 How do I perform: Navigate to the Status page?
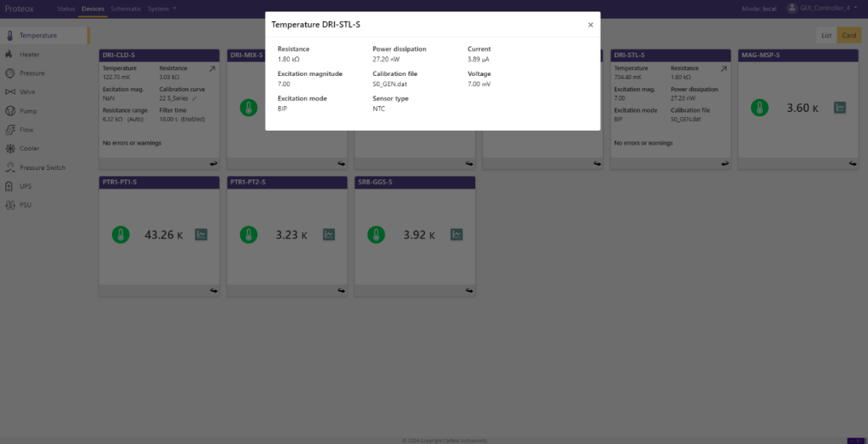(65, 9)
